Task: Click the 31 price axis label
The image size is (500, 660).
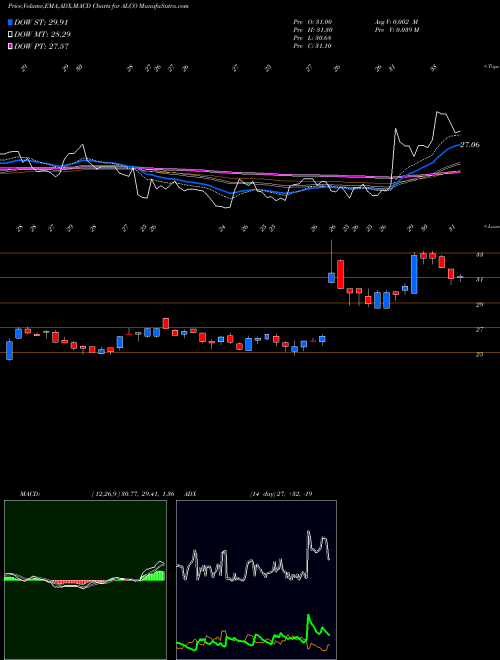Action: [x=479, y=279]
